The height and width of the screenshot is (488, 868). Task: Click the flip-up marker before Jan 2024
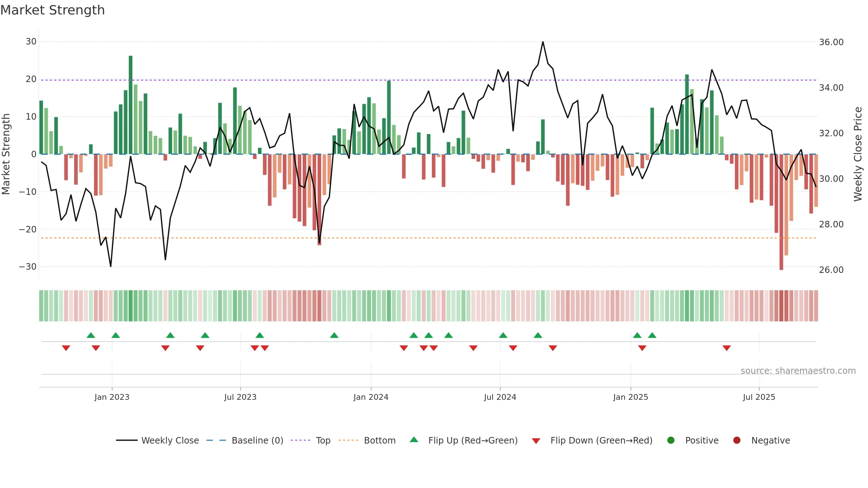point(334,335)
